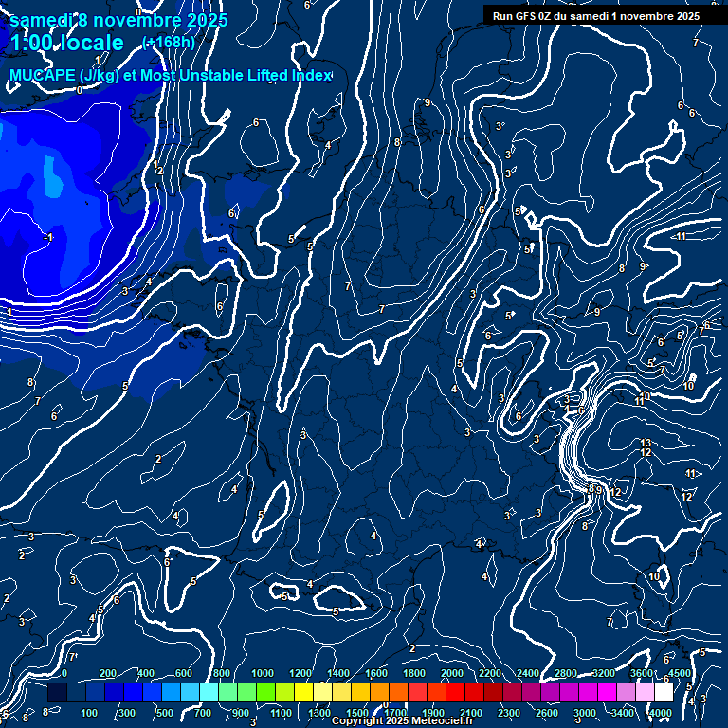Click the '1:00 locale' time label
Viewport: 728px width, 728px height.
[67, 43]
